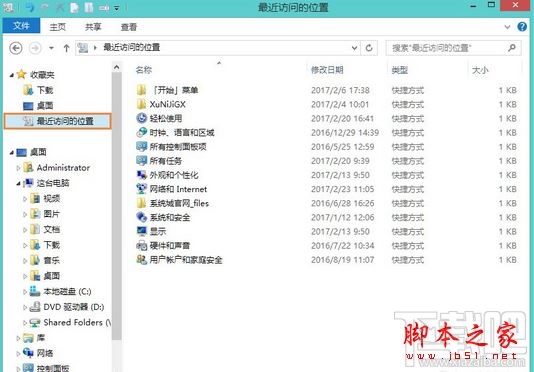This screenshot has height=372, width=534.
Task: Open the address bar dropdown arrow
Action: point(354,48)
